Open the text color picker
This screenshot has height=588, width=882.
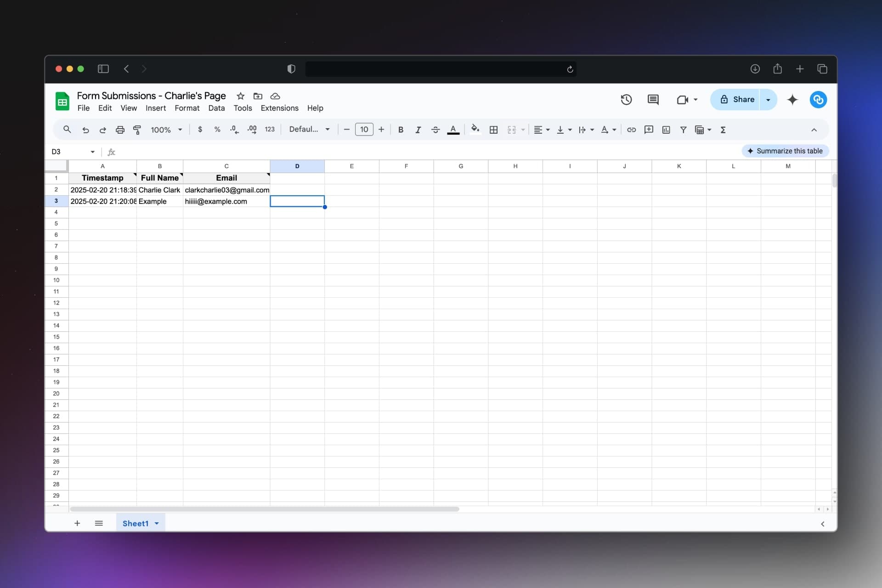click(453, 130)
